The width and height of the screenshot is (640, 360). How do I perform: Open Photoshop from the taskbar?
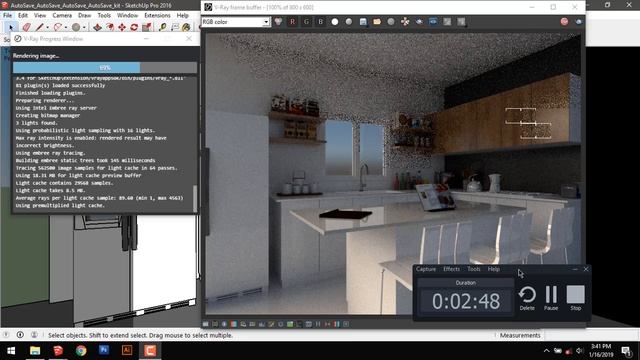(104, 351)
